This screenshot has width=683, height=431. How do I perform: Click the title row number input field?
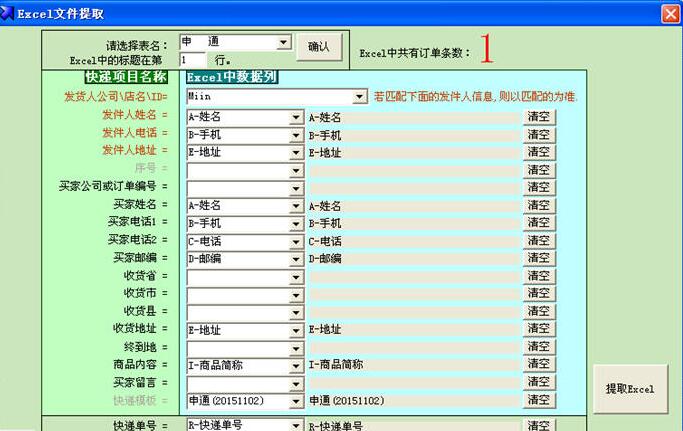click(192, 60)
